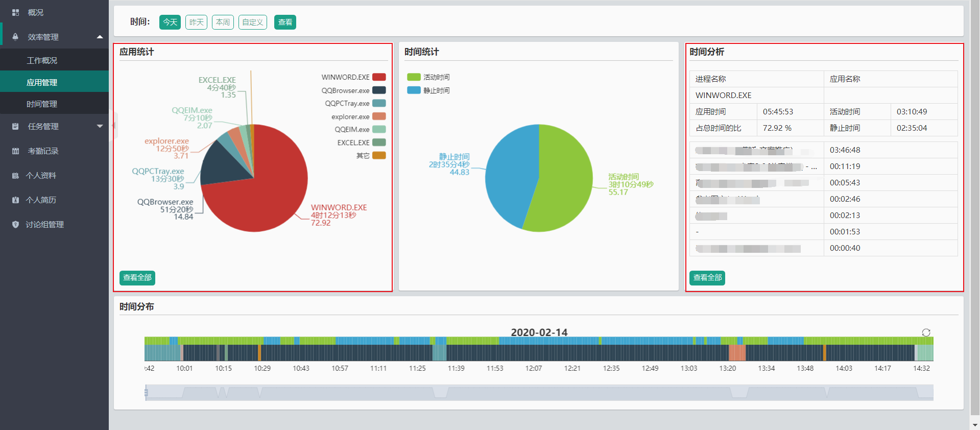Image resolution: width=980 pixels, height=430 pixels.
Task: Click the page scrollbar down arrow
Action: pos(975,424)
